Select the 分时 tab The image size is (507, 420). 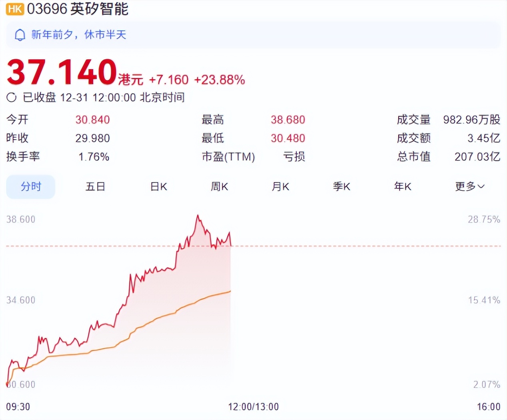click(x=31, y=187)
